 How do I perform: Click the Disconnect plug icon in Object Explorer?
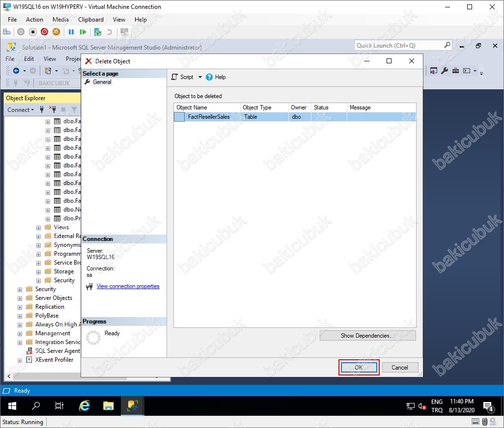pos(53,110)
